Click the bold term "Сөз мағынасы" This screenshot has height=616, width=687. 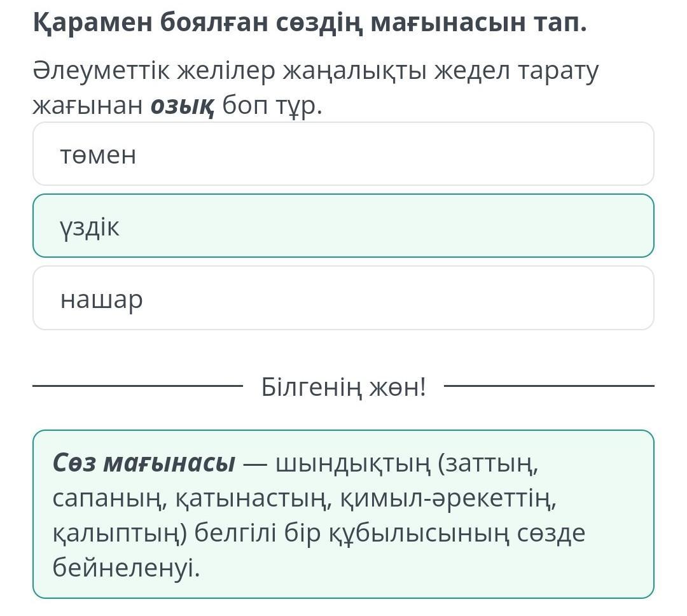coord(144,463)
